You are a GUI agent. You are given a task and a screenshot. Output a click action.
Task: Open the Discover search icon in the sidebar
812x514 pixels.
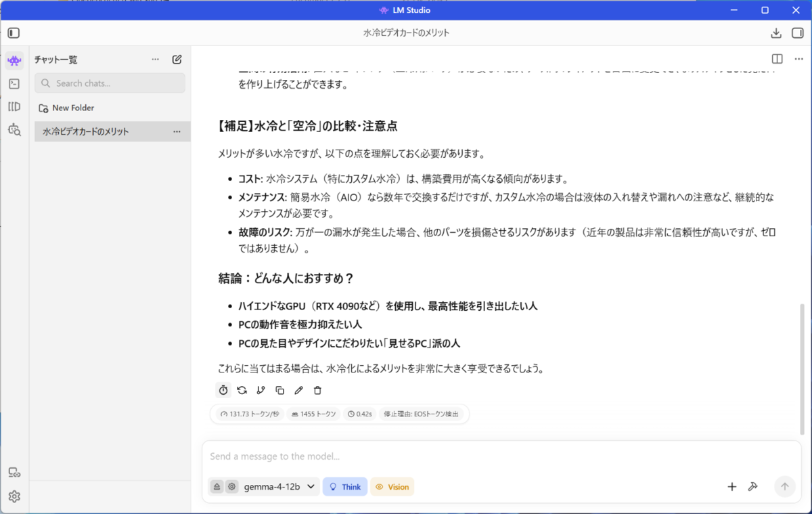coord(14,129)
